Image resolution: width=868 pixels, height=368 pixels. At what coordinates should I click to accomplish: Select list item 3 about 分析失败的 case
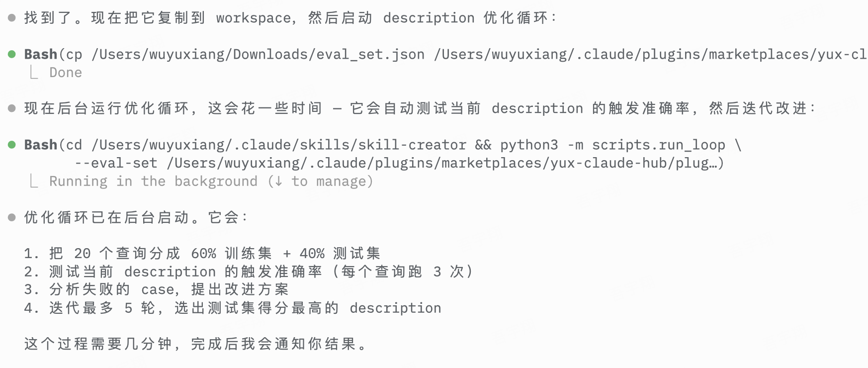157,289
